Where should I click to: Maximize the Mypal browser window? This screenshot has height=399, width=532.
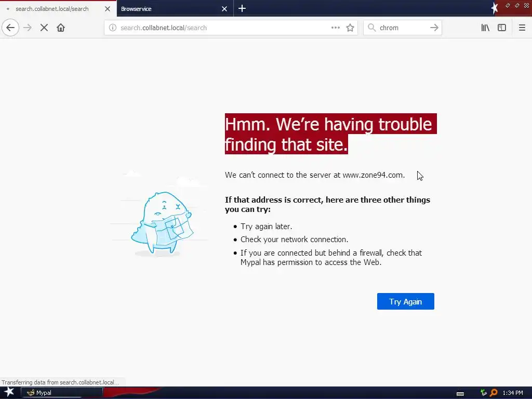pos(517,5)
